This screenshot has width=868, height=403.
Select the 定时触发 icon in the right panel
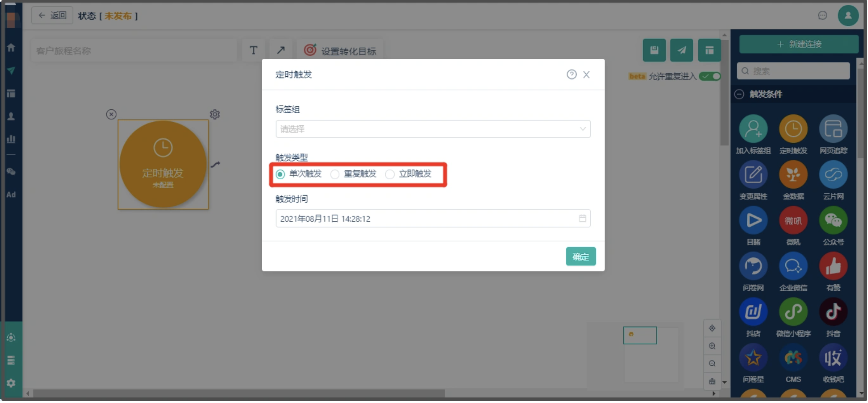click(x=794, y=129)
